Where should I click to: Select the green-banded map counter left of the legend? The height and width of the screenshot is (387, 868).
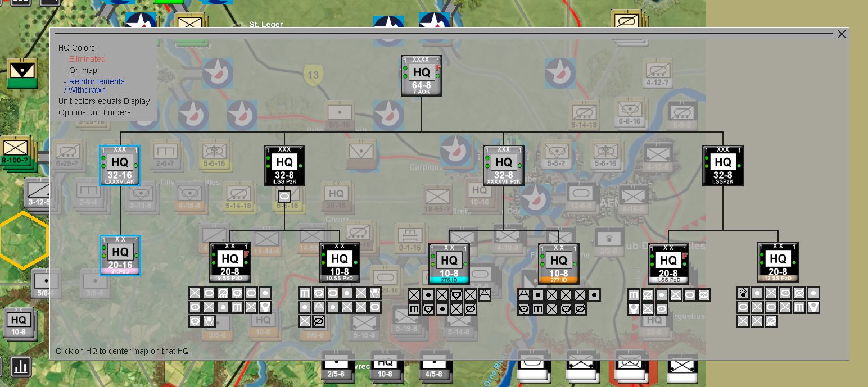point(22,73)
